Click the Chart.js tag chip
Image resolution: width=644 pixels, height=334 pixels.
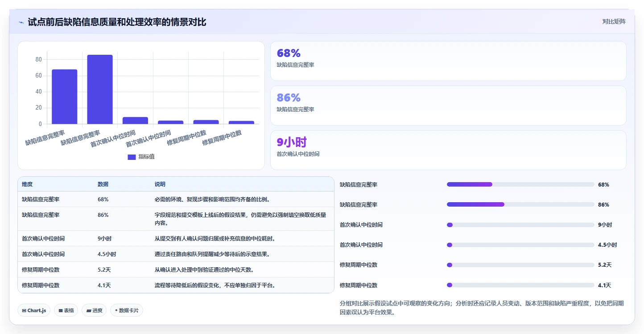pos(34,310)
